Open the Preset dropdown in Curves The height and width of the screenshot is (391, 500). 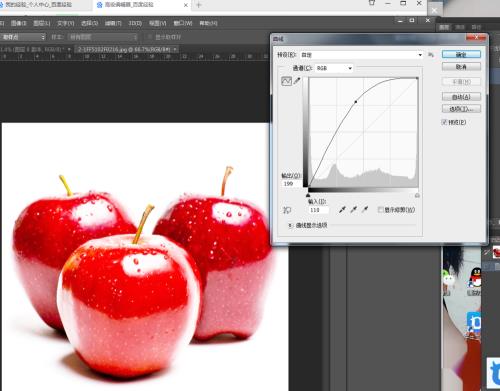362,55
